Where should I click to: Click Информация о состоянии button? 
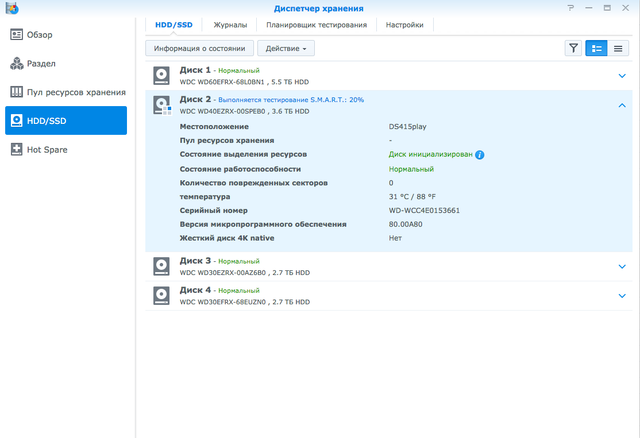[200, 48]
